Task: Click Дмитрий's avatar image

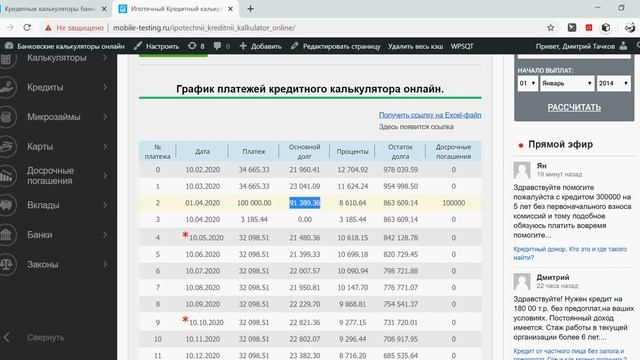Action: (x=522, y=281)
